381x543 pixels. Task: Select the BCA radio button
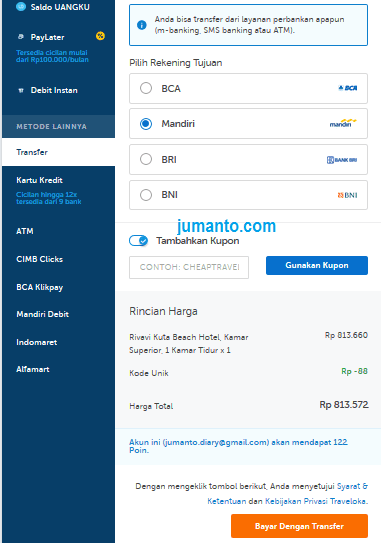tap(146, 88)
